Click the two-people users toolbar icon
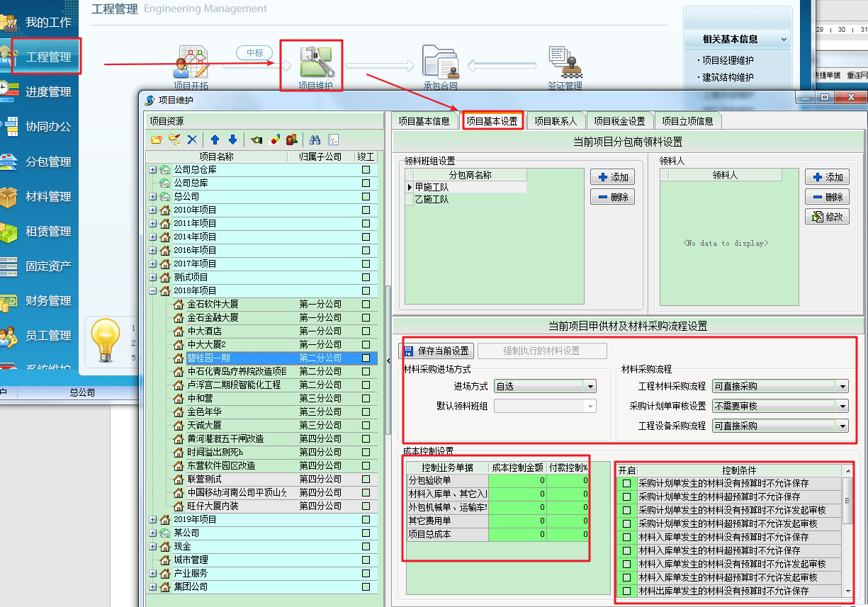The image size is (868, 607). [291, 140]
